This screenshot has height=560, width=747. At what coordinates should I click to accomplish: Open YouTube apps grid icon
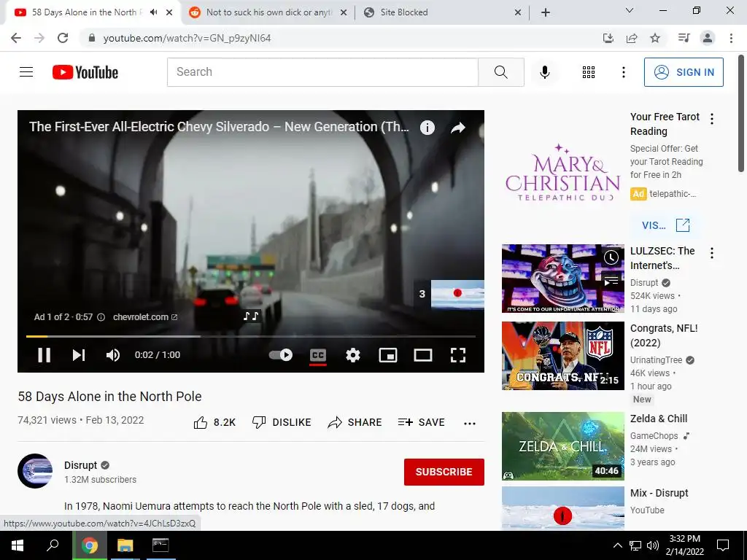pyautogui.click(x=589, y=72)
